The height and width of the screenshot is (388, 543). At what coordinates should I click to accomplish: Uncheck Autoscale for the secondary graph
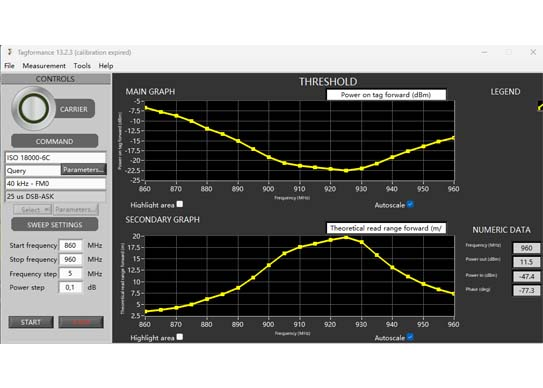(410, 337)
